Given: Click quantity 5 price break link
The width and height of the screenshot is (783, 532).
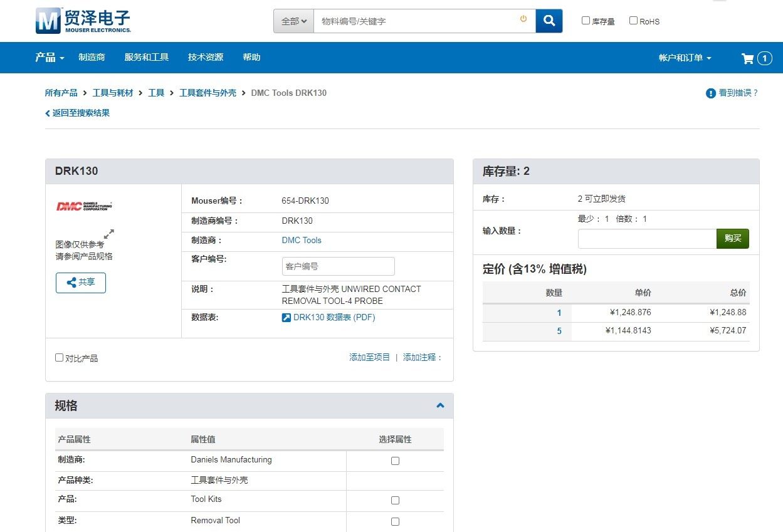Looking at the screenshot, I should [x=559, y=331].
